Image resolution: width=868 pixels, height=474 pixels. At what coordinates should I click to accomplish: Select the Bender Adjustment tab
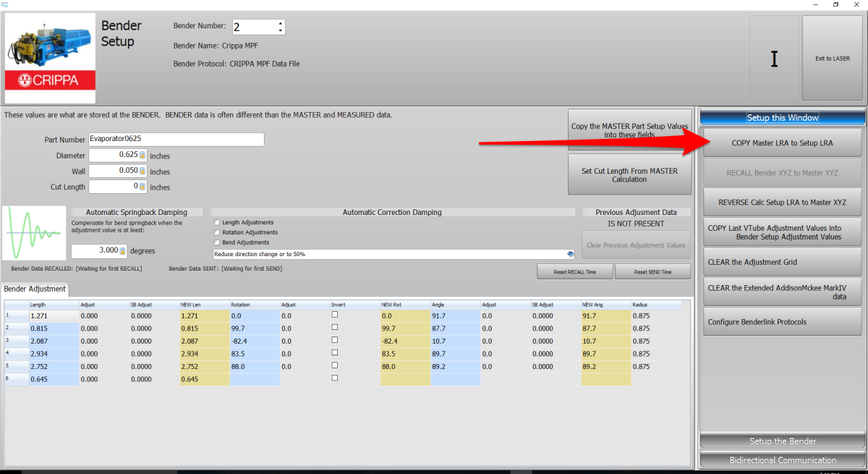tap(36, 289)
